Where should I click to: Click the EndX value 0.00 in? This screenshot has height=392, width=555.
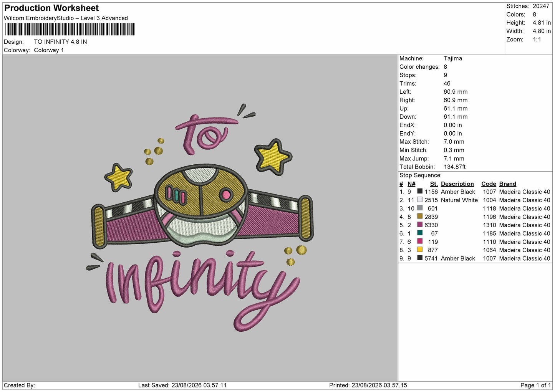453,125
